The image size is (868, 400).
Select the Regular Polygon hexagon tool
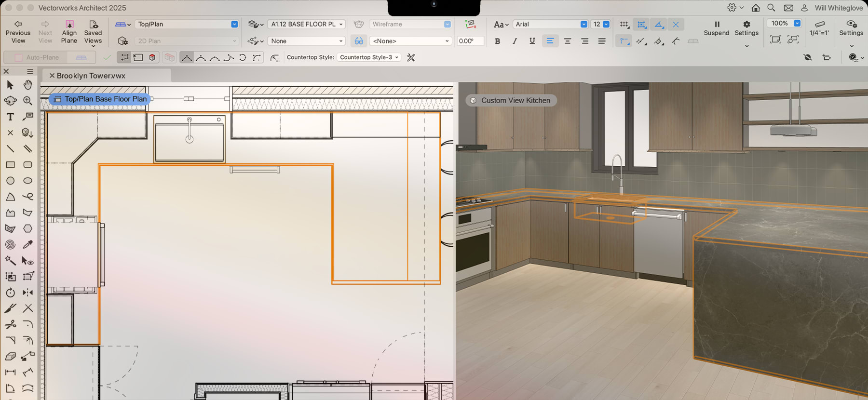click(x=28, y=228)
